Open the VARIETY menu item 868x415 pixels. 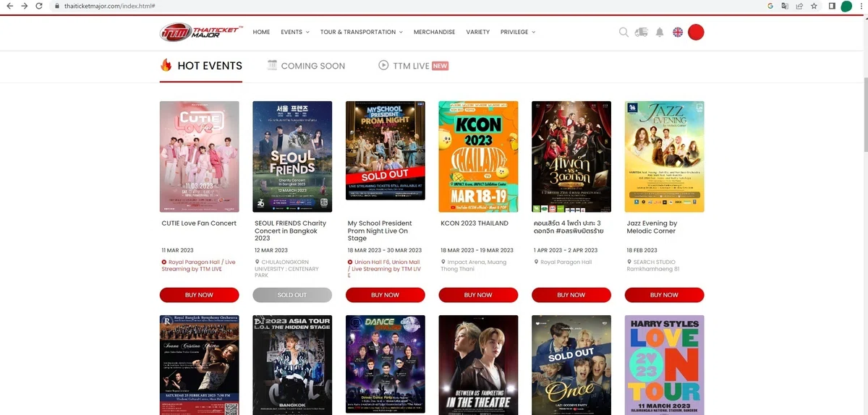pos(478,32)
